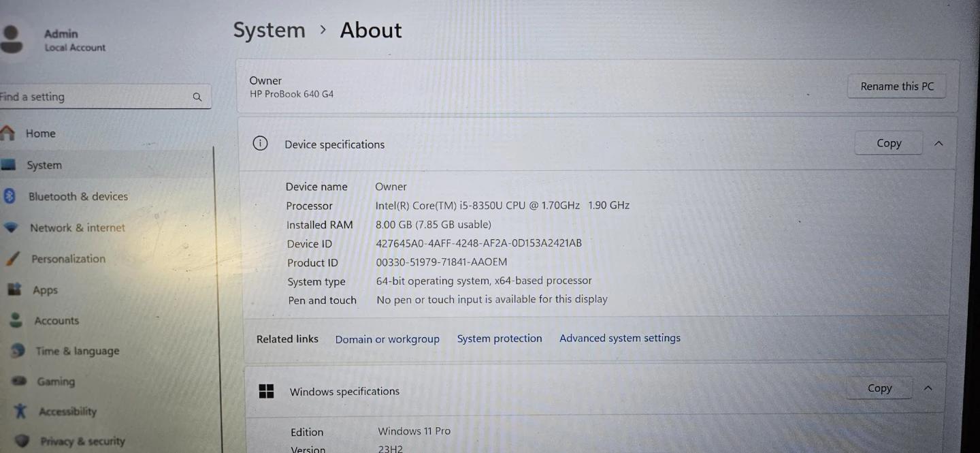Select the System monitor icon in sidebar
The image size is (980, 453).
click(8, 164)
